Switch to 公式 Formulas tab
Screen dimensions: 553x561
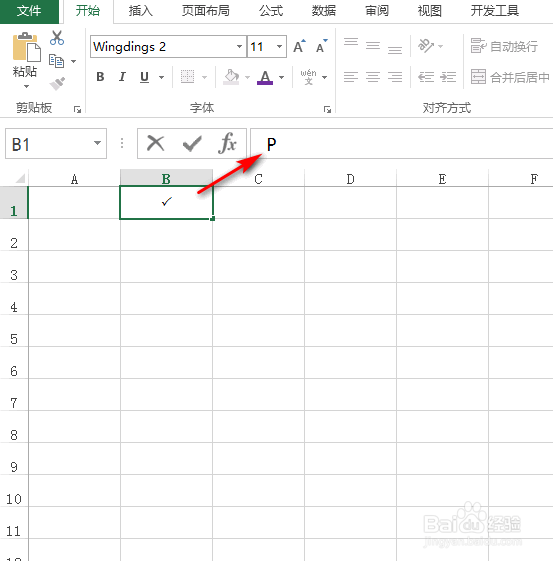(271, 11)
